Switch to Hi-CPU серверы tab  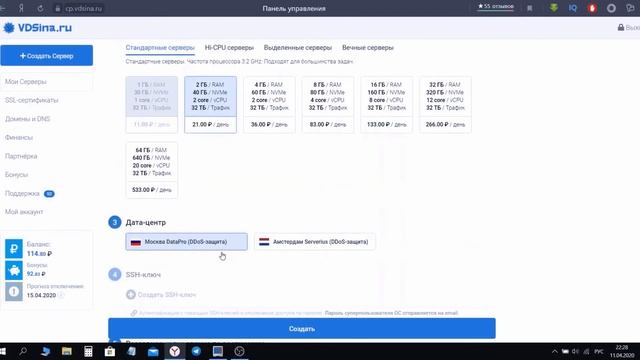pyautogui.click(x=229, y=48)
